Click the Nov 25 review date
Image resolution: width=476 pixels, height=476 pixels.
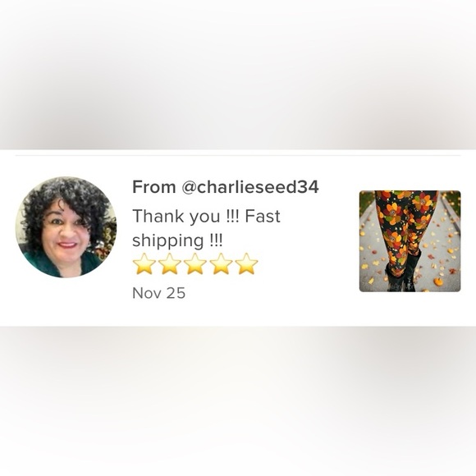(158, 293)
